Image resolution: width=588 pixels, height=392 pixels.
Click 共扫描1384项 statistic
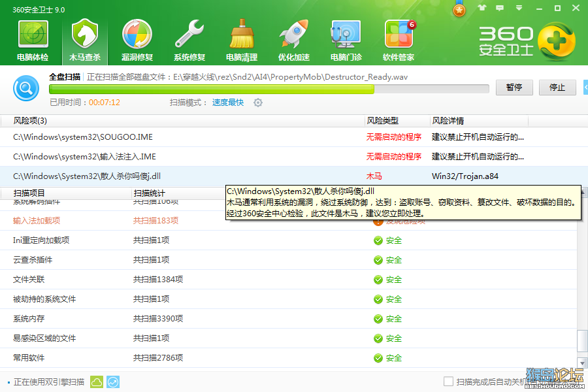[158, 280]
